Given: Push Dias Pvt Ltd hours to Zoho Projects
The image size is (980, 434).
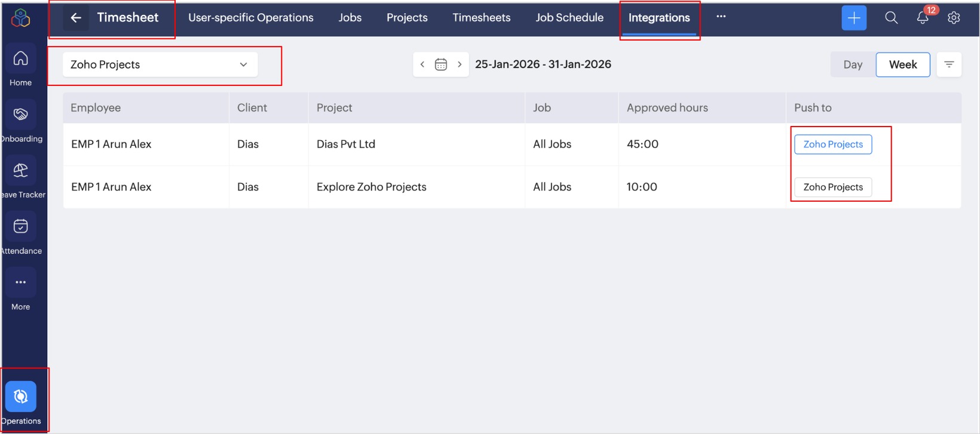Looking at the screenshot, I should [x=833, y=144].
